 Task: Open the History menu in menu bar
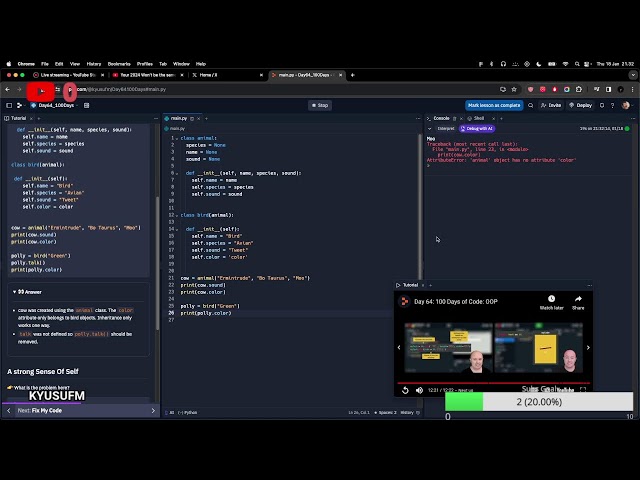(93, 64)
